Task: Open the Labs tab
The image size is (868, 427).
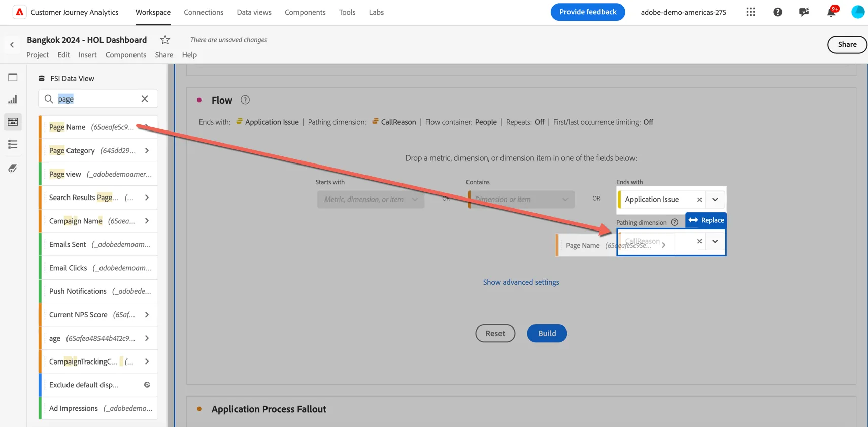Action: (x=376, y=12)
